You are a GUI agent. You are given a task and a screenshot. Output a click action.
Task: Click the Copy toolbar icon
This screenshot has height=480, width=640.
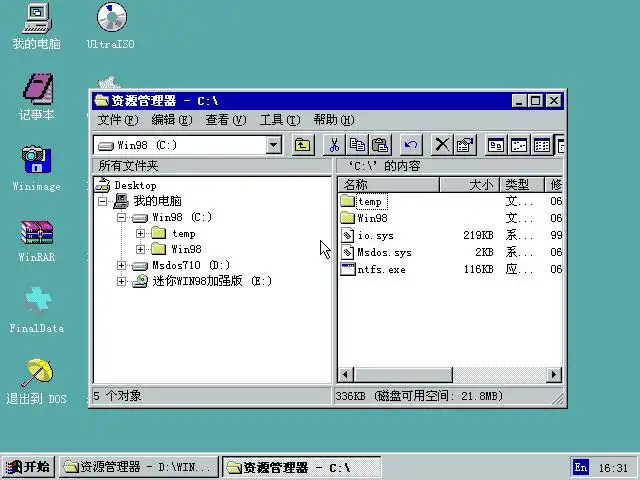(x=357, y=145)
